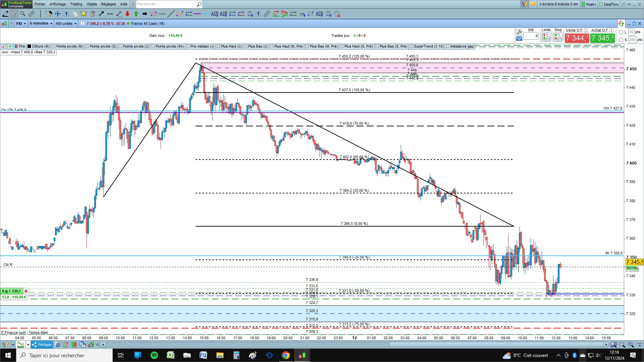
Task: Click the ruler measuring tool
Action: 31,14
